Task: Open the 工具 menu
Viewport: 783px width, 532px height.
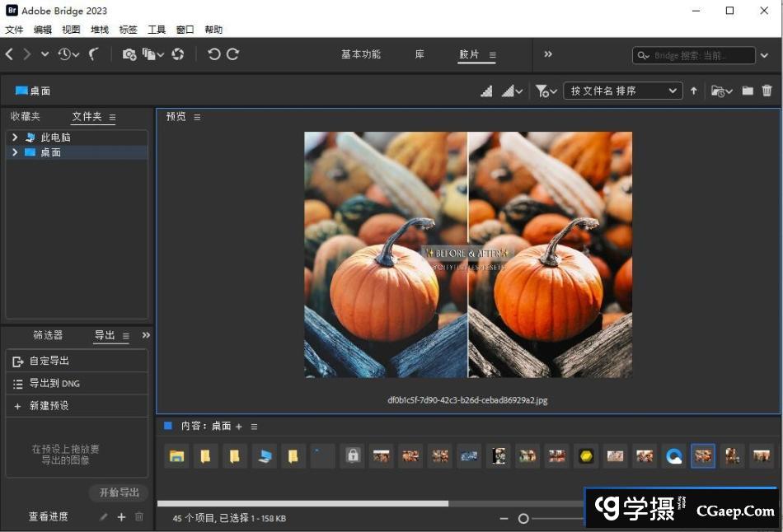Action: tap(157, 30)
